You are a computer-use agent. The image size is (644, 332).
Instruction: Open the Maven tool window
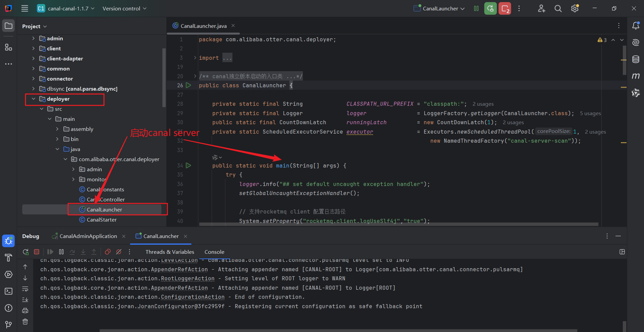click(636, 76)
